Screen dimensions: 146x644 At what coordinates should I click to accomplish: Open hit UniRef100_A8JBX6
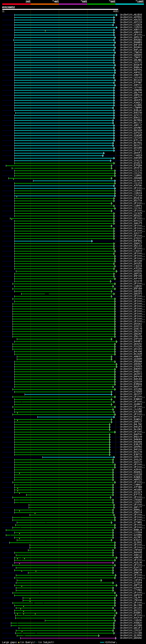click(x=131, y=15)
